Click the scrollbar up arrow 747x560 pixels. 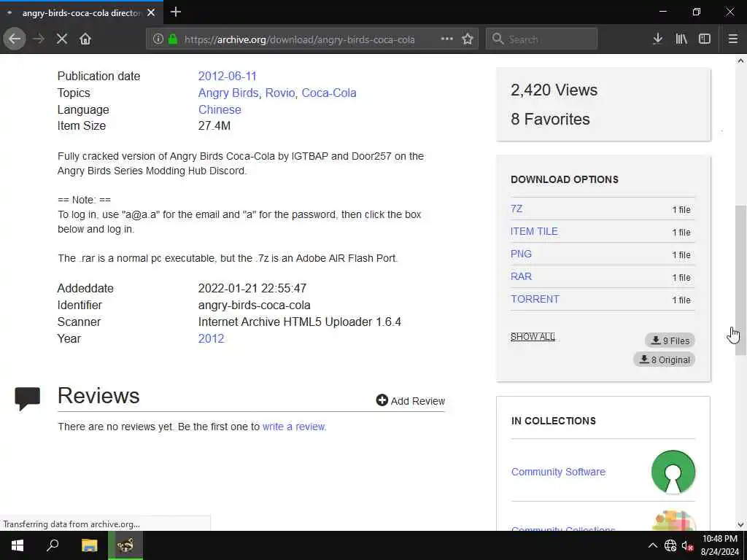pos(740,61)
